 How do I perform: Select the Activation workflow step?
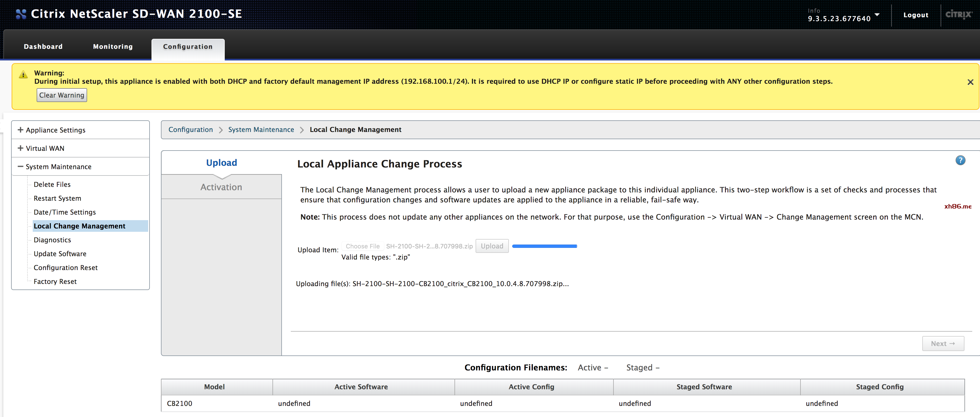point(221,187)
